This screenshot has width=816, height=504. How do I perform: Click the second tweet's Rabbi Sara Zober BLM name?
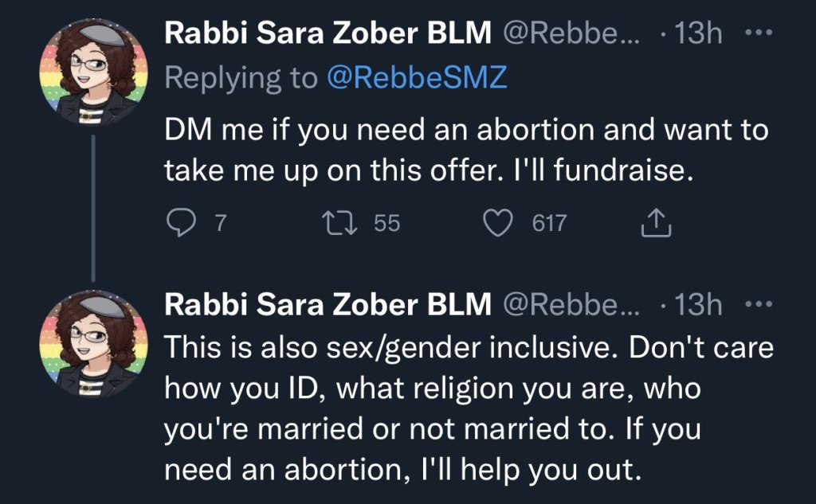(327, 305)
